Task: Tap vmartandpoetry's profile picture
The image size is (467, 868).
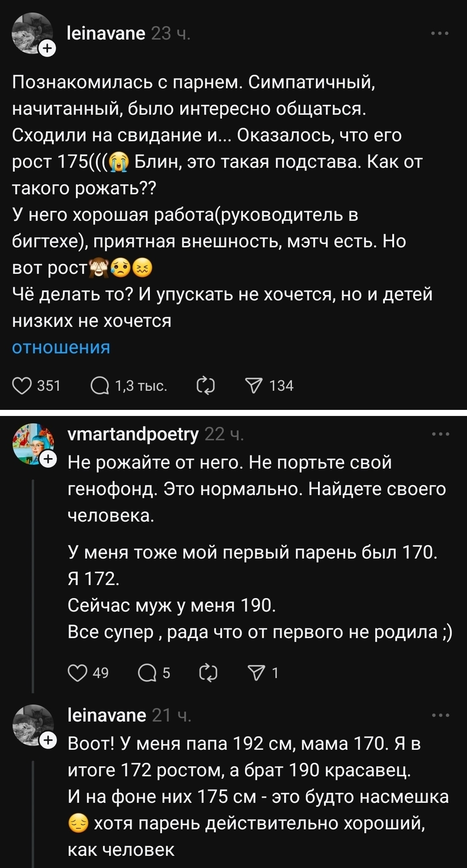Action: coord(33,443)
